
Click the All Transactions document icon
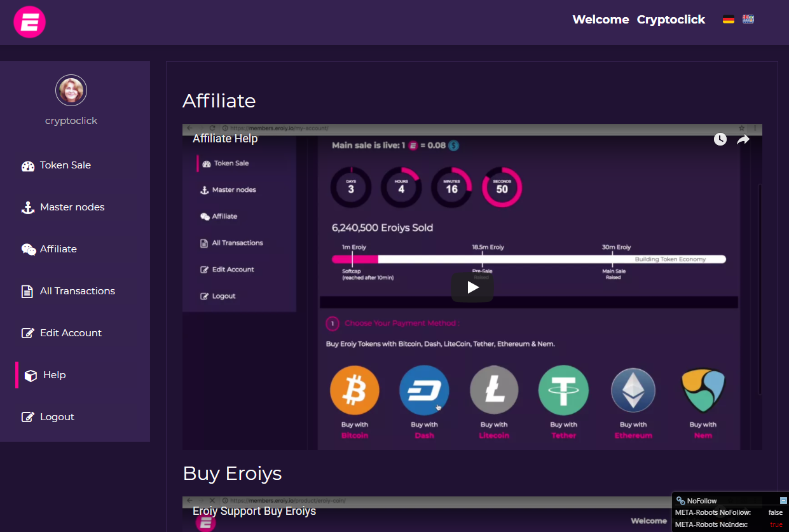coord(27,292)
